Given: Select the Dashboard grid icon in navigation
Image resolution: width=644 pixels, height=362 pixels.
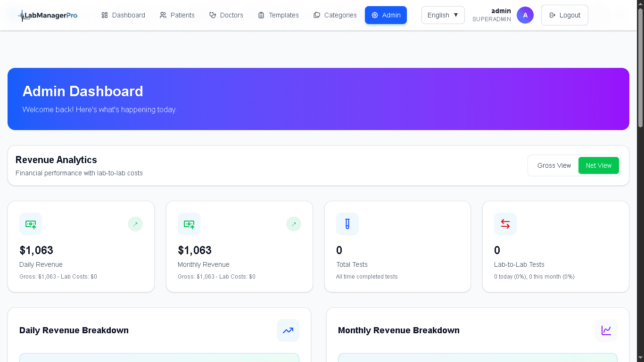Looking at the screenshot, I should point(104,15).
